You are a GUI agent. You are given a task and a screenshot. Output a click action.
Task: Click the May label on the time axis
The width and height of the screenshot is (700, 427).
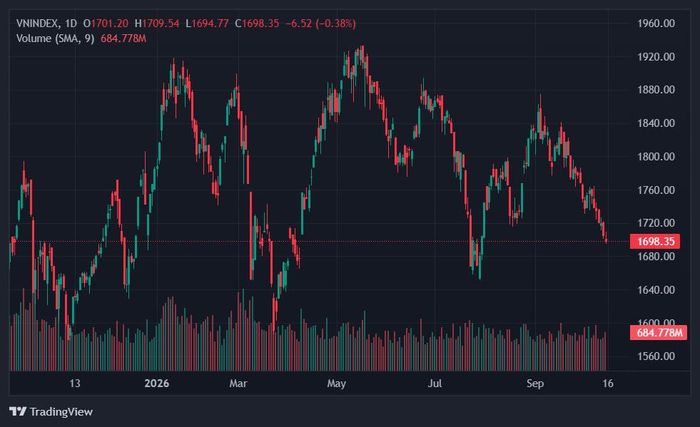click(x=337, y=383)
